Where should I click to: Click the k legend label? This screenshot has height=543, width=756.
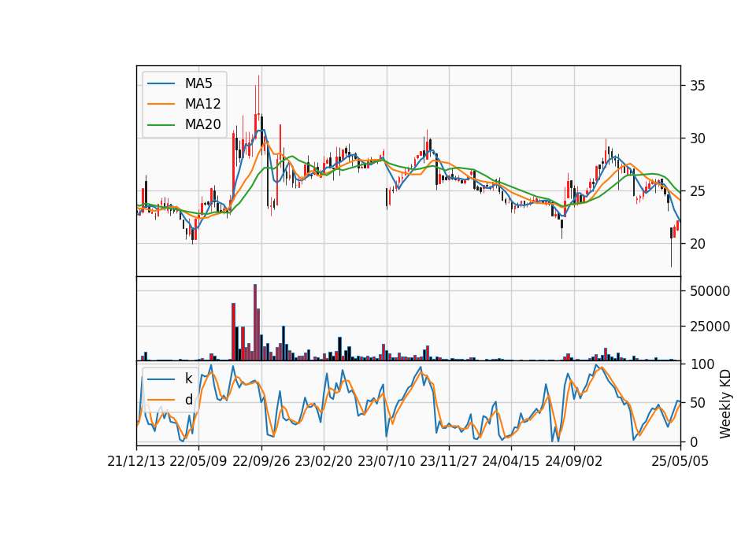188,379
